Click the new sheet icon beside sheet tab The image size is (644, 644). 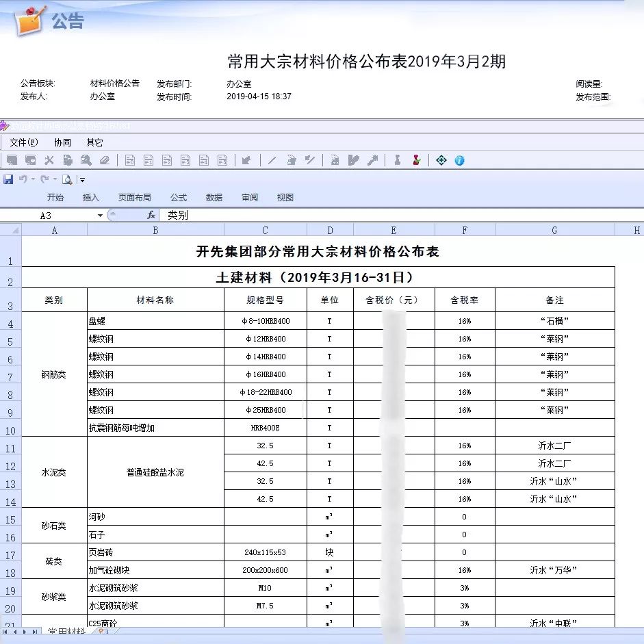click(103, 631)
